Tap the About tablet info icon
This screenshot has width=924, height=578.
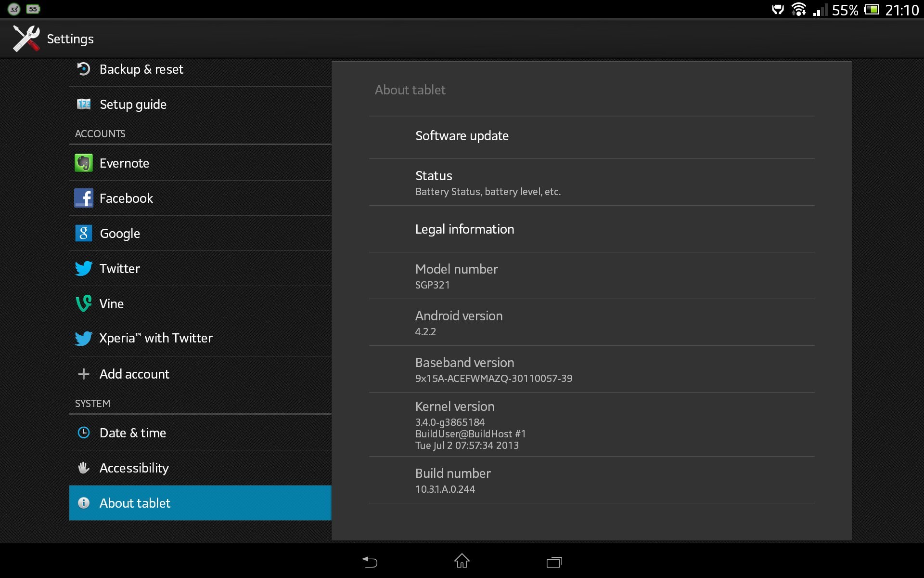[x=84, y=503]
